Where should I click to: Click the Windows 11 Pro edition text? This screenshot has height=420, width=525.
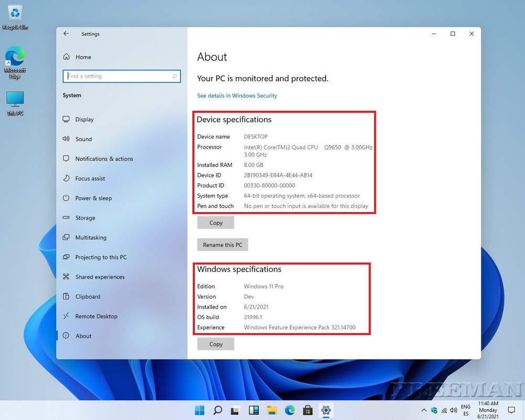coord(264,286)
